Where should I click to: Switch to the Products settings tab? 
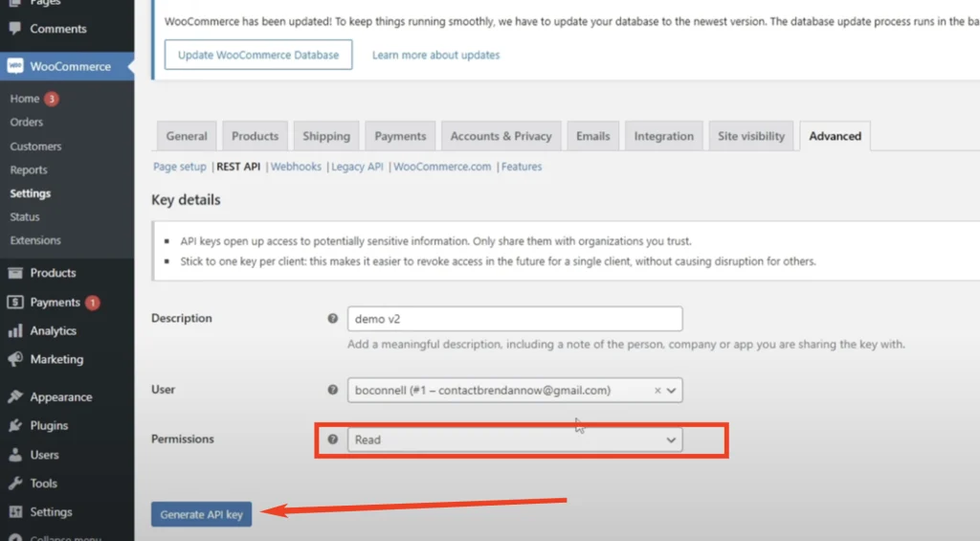click(255, 136)
